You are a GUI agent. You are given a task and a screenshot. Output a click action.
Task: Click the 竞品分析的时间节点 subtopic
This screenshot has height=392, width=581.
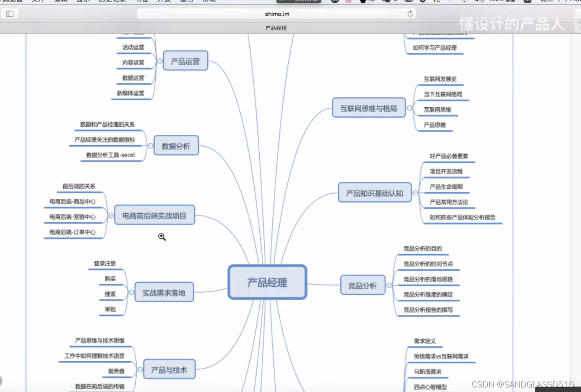(x=428, y=264)
